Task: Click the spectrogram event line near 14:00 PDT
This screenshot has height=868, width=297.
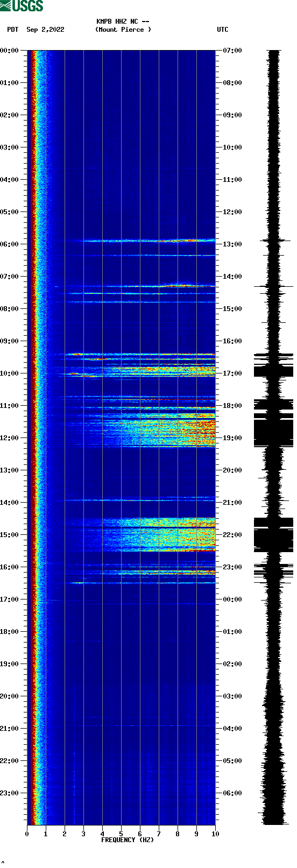Action: (140, 500)
